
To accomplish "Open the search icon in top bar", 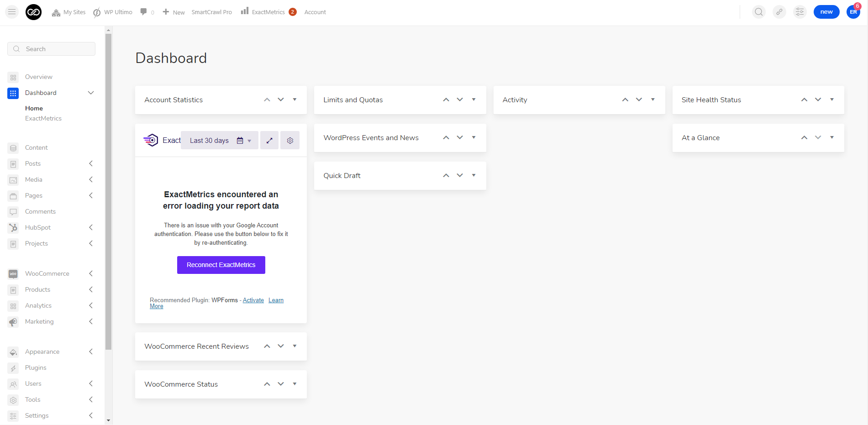I will tap(758, 12).
